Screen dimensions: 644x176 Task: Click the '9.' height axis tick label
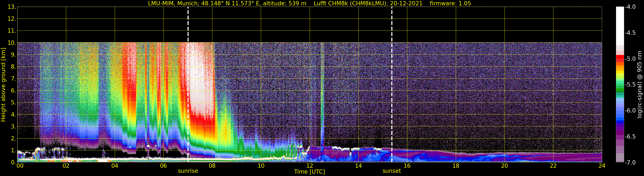point(13,55)
